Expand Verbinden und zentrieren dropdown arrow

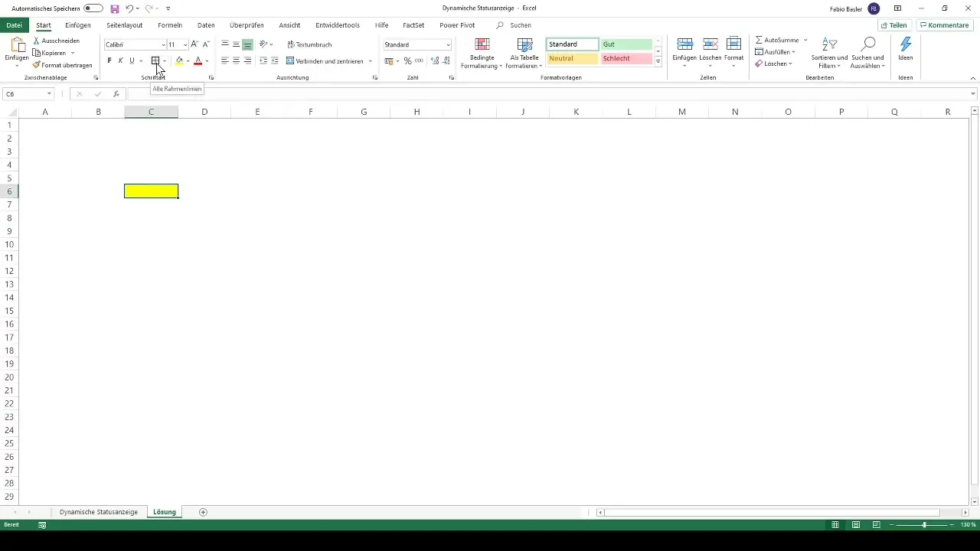coord(371,60)
